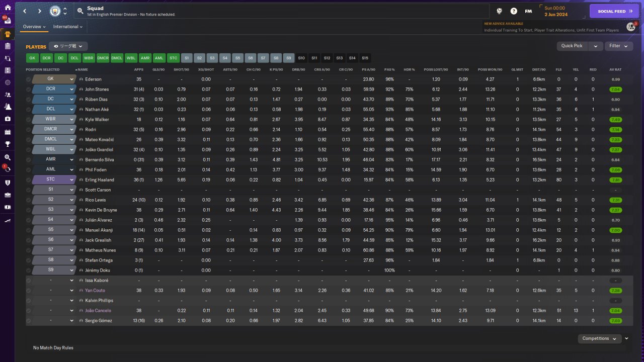The height and width of the screenshot is (362, 644).
Task: Open the trophy competitions icon in sidebar
Action: coord(7,143)
